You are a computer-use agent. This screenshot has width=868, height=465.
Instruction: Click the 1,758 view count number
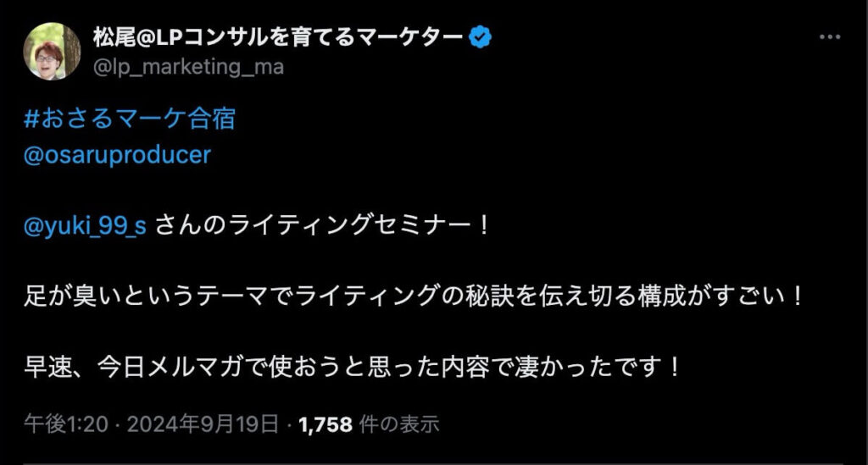tap(326, 424)
